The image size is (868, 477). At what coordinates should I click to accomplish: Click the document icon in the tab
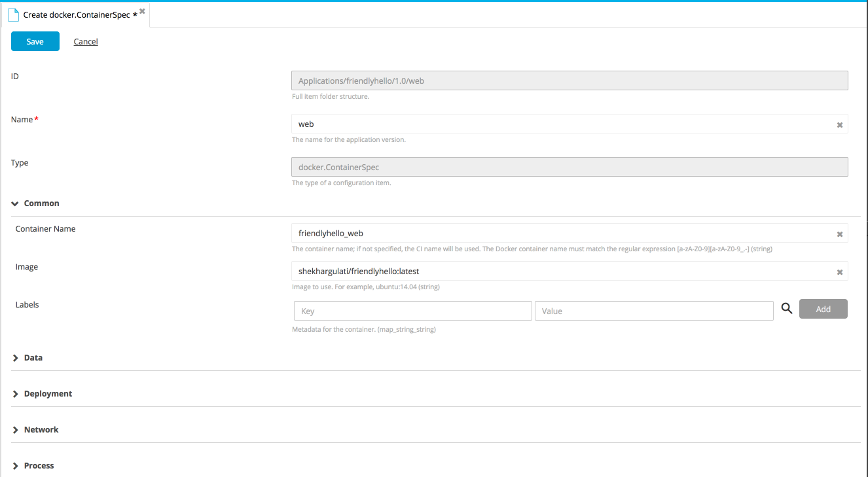point(13,14)
